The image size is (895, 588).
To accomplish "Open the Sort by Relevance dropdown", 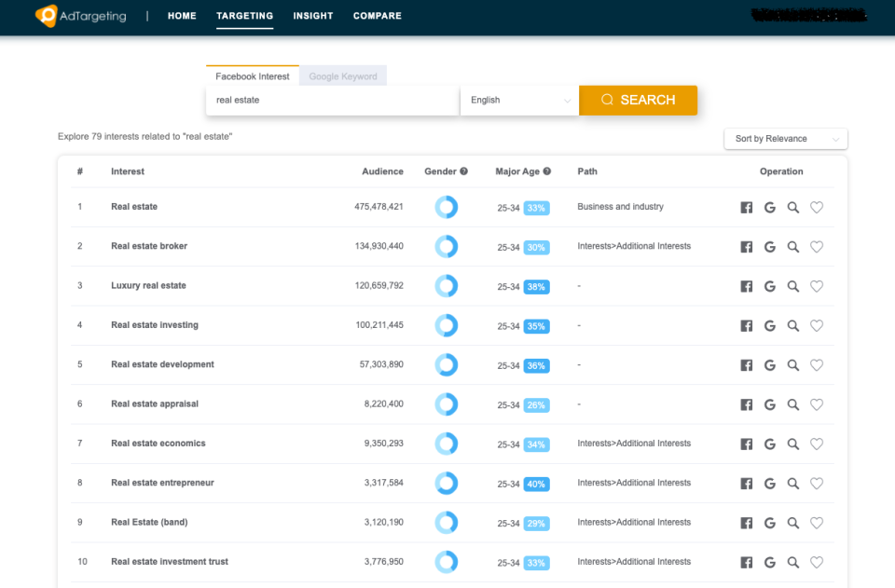I will pyautogui.click(x=785, y=139).
